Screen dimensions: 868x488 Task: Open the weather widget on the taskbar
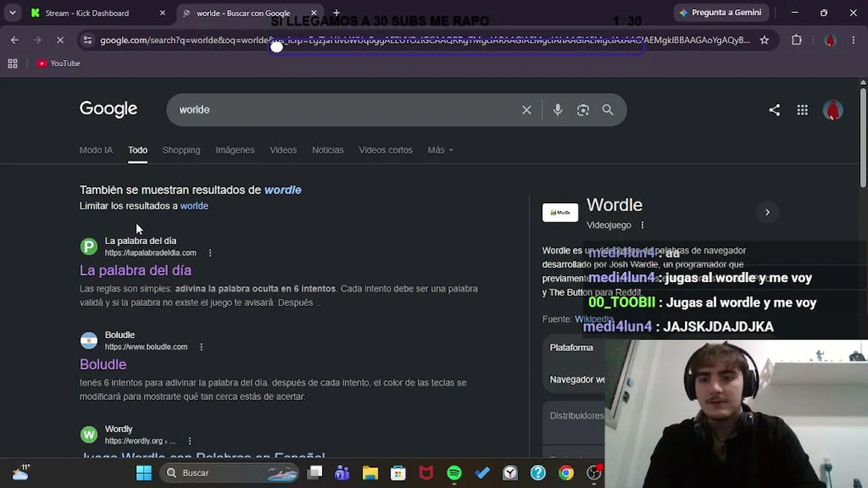[x=20, y=472]
